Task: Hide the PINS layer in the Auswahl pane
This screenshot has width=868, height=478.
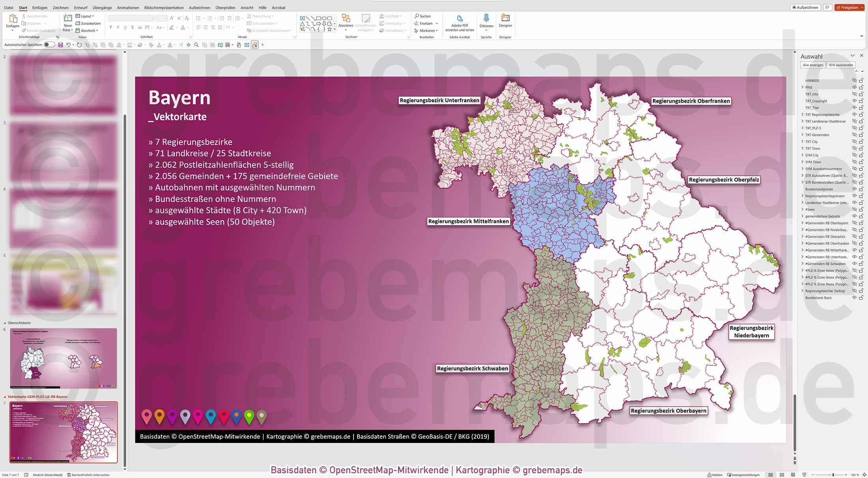Action: pyautogui.click(x=854, y=87)
